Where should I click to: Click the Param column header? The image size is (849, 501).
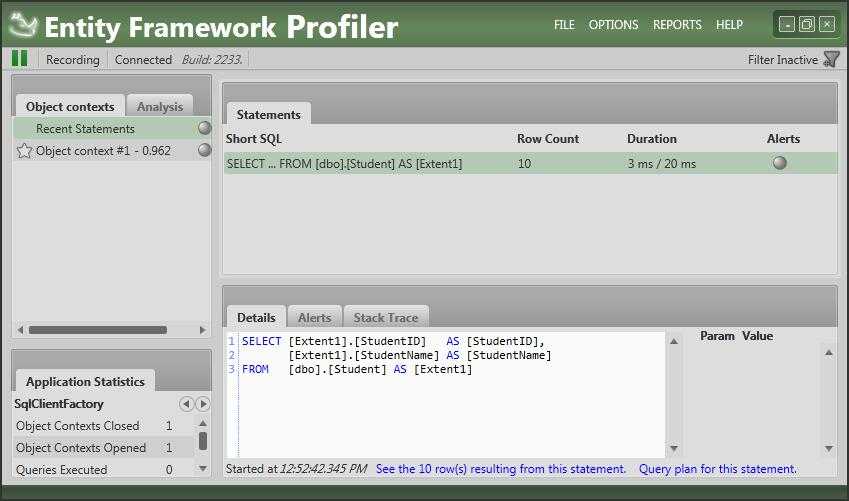(717, 336)
